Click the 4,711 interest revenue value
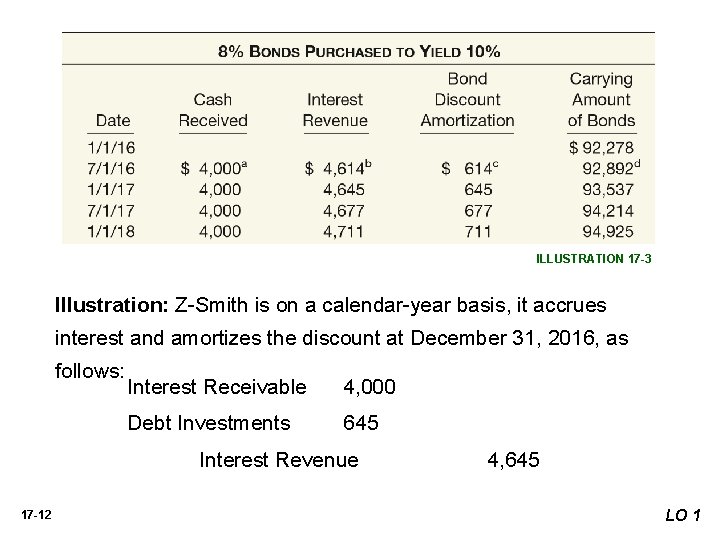The image size is (720, 540). click(x=345, y=231)
